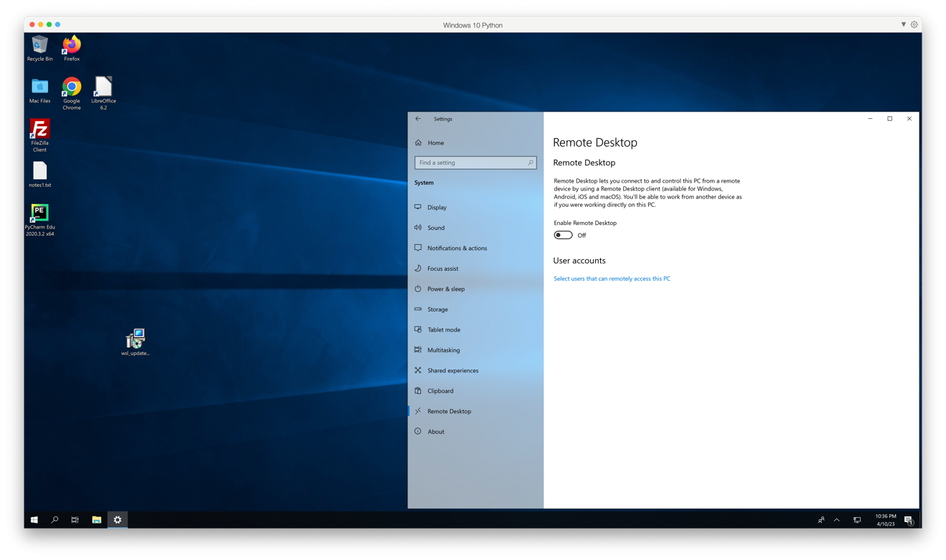Screen dimensions: 946x560
Task: Open the Action Center notifications icon
Action: pyautogui.click(x=909, y=520)
